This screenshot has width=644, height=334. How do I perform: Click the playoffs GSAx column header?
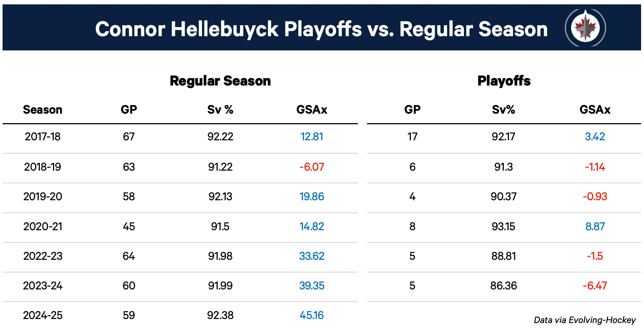click(x=595, y=110)
